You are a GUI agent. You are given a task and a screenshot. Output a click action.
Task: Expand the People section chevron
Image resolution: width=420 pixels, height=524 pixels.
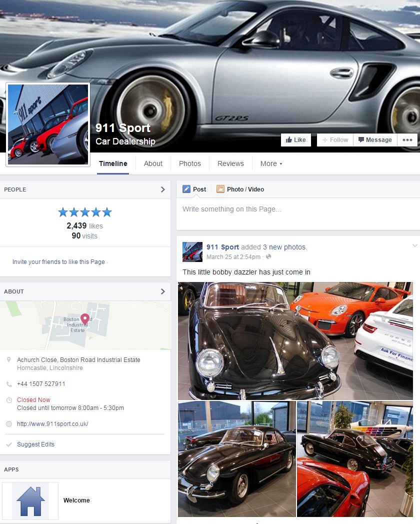coord(162,189)
